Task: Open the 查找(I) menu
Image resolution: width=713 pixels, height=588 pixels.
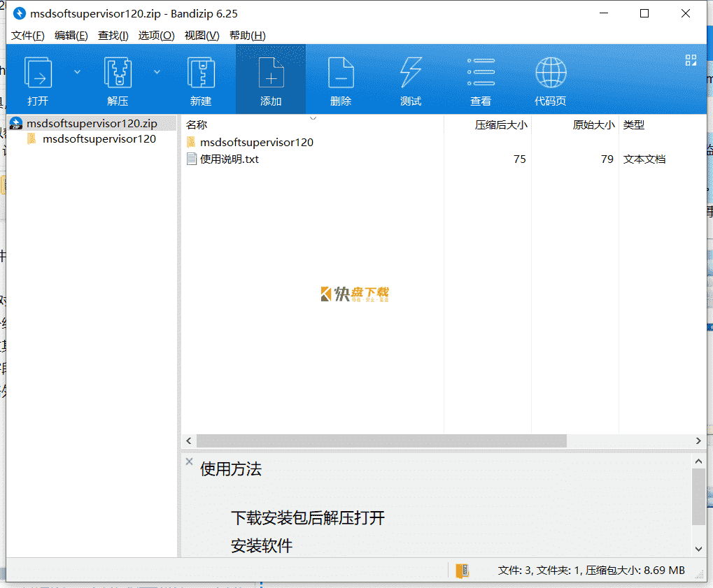Action: point(113,36)
